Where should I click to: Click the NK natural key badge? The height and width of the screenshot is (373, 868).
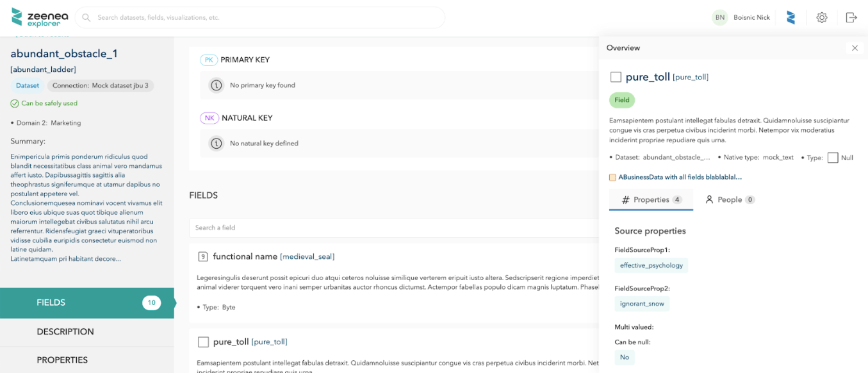209,118
